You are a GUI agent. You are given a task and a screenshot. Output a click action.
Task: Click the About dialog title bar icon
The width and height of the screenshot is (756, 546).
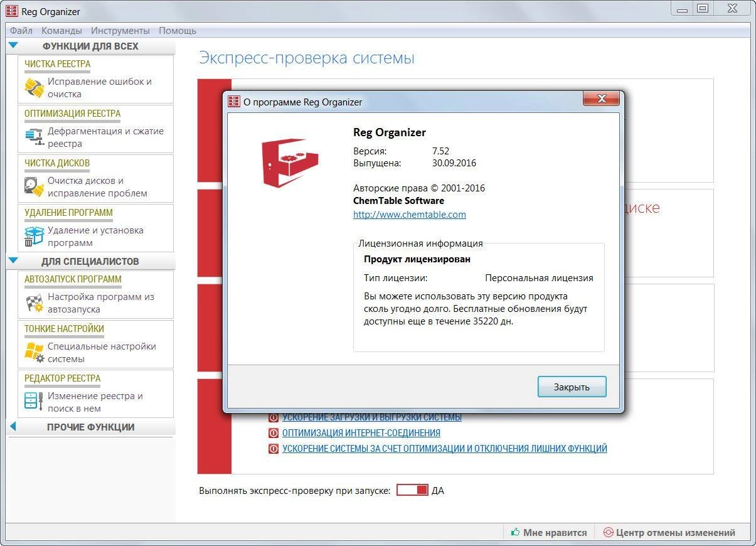[x=233, y=102]
